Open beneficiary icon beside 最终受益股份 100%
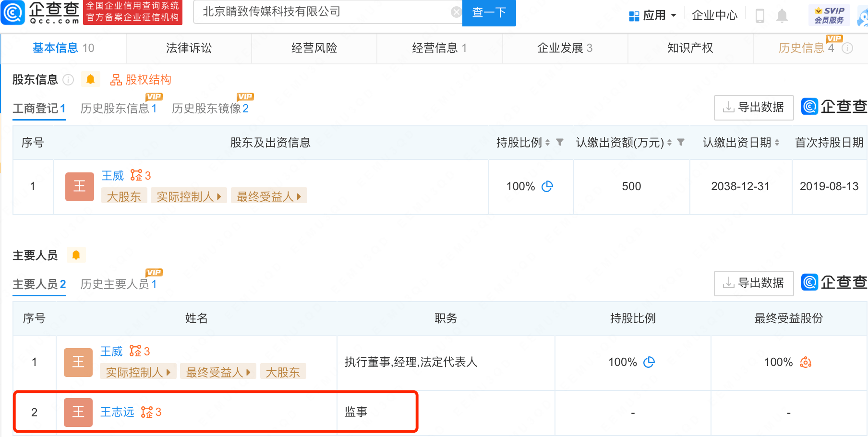This screenshot has width=868, height=437. click(x=806, y=362)
